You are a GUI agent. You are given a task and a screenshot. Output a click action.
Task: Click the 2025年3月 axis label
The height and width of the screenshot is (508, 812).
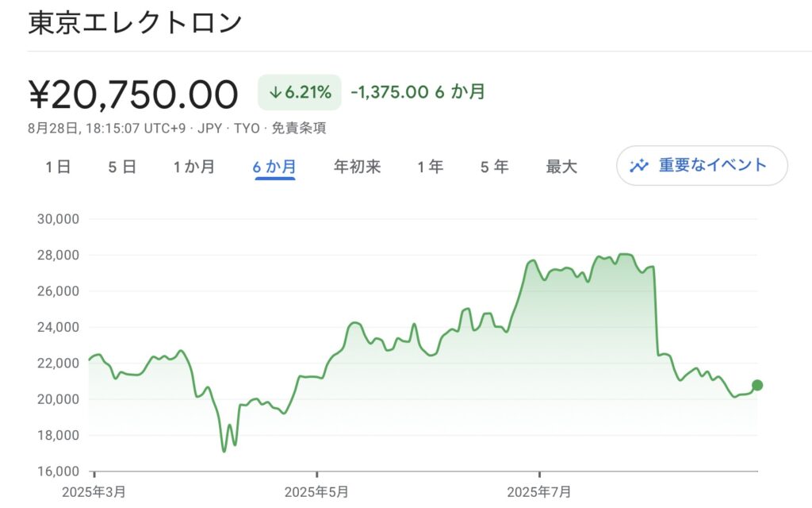94,492
